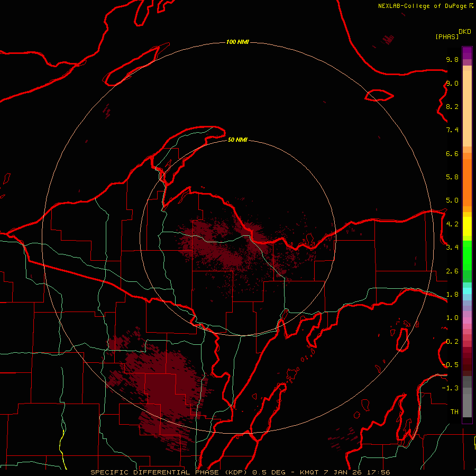Click '0.5 DEG' elevation text in caption
The width and height of the screenshot is (476, 476).
[269, 472]
